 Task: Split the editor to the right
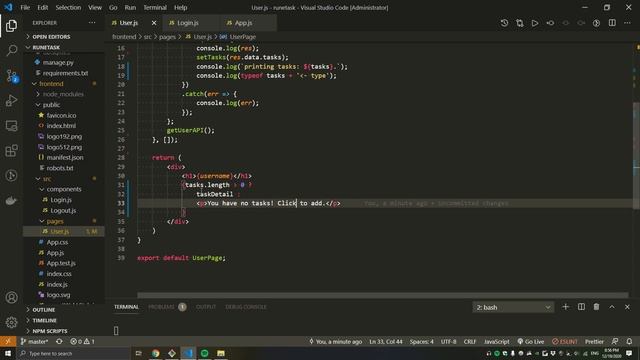point(612,23)
